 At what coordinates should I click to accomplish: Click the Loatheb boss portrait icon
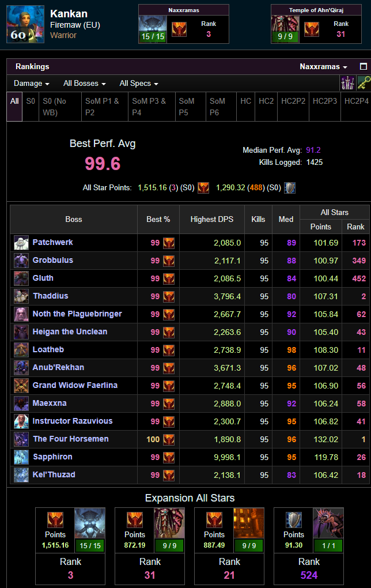point(21,350)
